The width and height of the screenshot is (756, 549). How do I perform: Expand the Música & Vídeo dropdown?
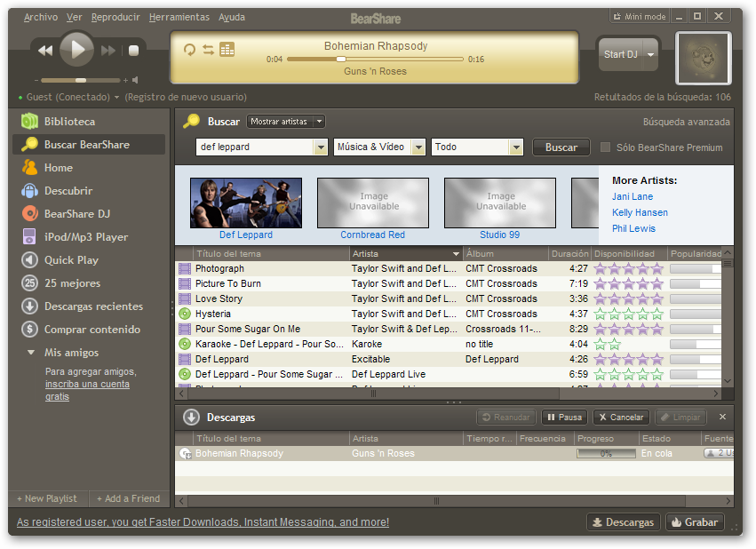click(x=418, y=147)
